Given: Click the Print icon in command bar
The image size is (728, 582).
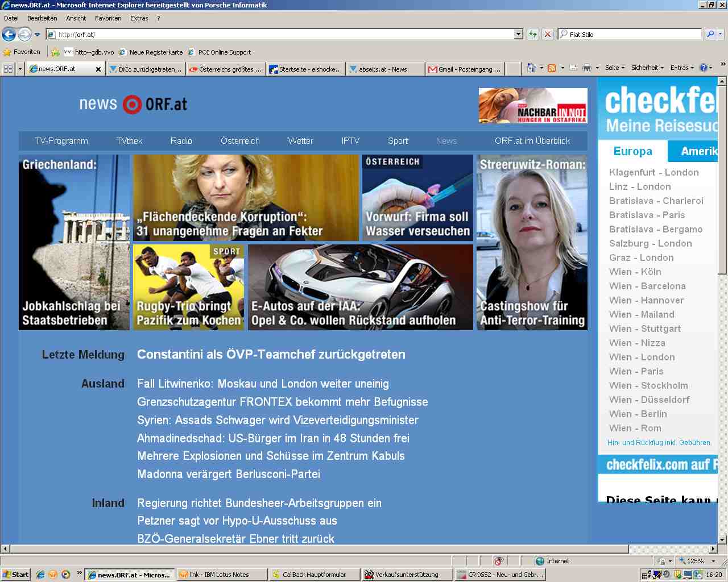Looking at the screenshot, I should tap(587, 68).
